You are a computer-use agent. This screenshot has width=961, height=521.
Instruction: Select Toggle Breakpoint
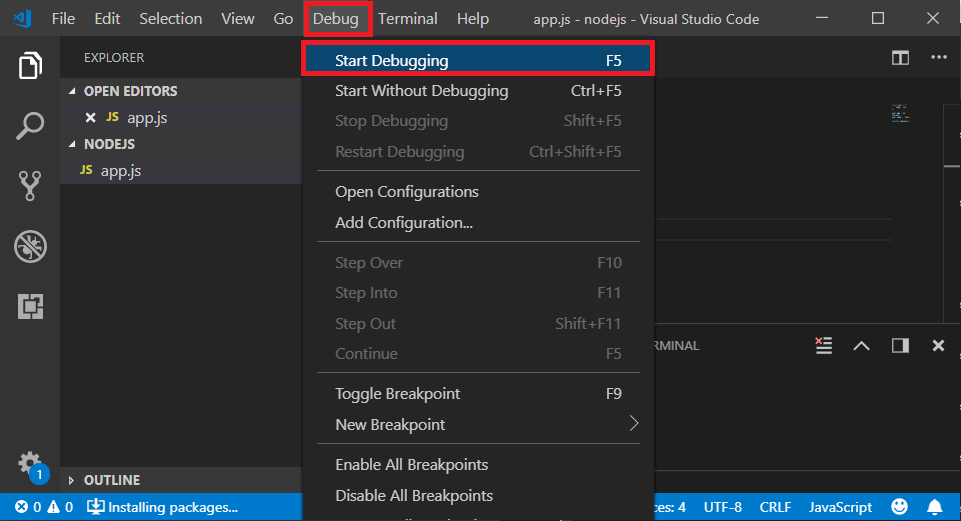tap(478, 394)
